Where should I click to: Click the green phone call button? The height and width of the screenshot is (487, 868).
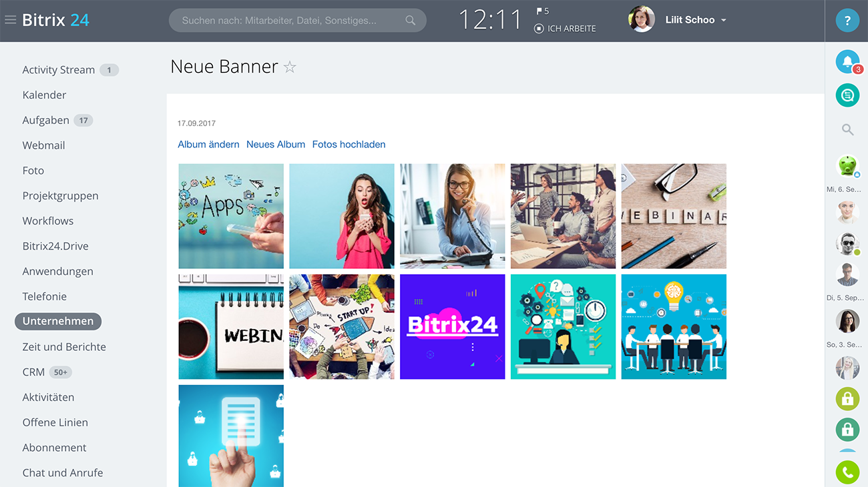[x=847, y=472]
